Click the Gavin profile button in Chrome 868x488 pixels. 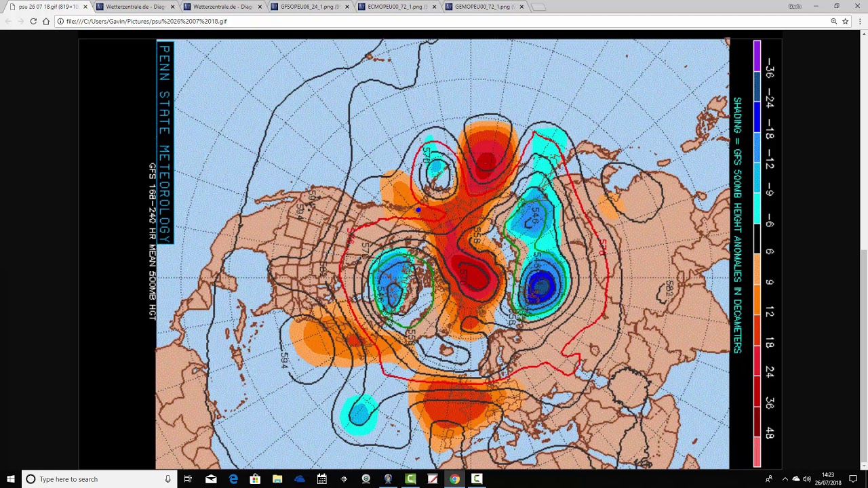[795, 6]
